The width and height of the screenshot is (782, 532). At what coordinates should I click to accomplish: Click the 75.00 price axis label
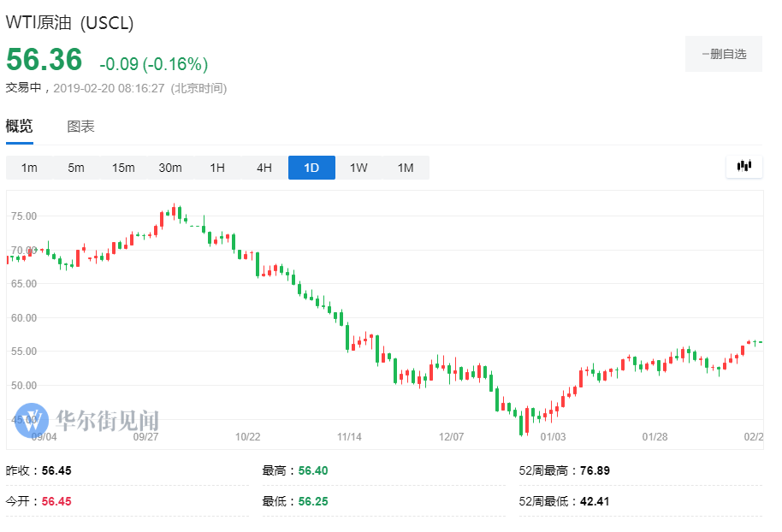tap(24, 216)
